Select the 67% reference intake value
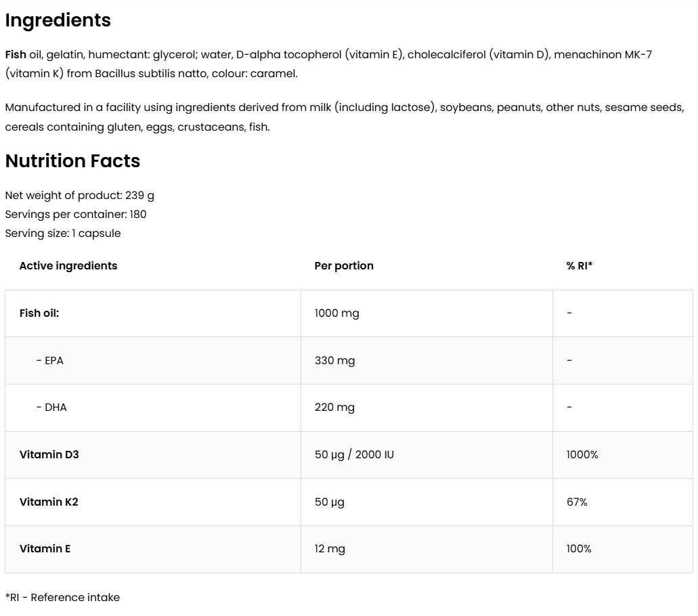Viewport: 698px width, 616px height. pyautogui.click(x=577, y=502)
